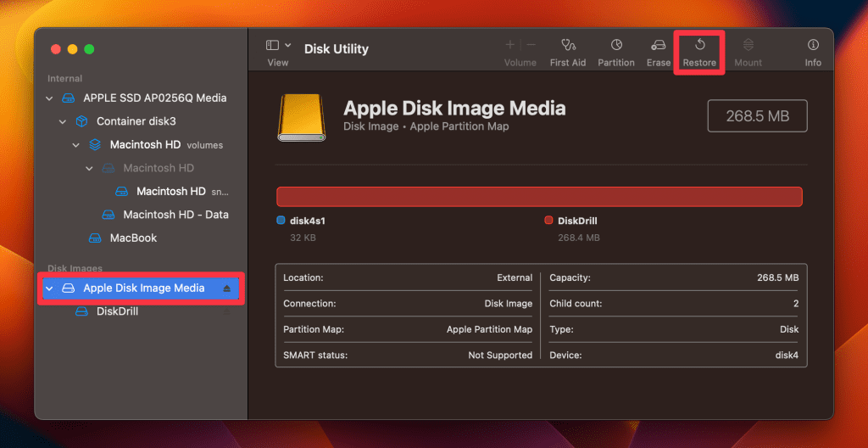Collapse APPLE SSD AP0256Q Media tree

[49, 98]
